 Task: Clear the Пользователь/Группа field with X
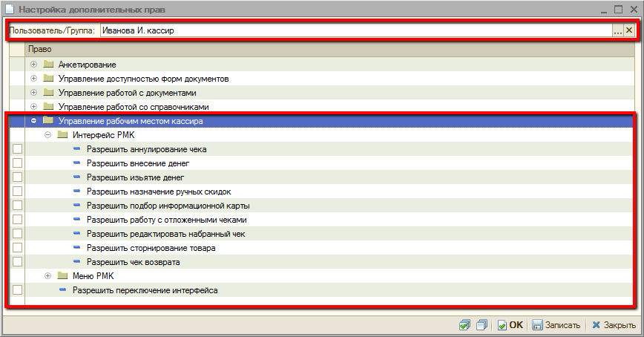(629, 30)
